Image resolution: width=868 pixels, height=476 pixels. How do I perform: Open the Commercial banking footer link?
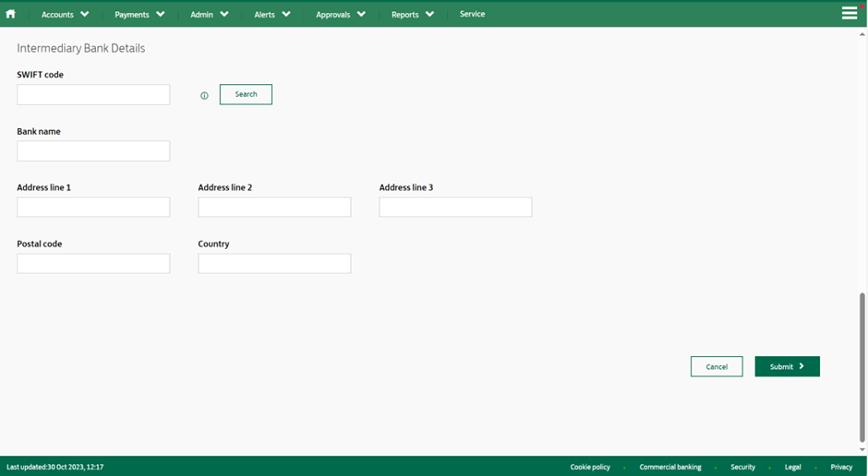click(x=670, y=467)
